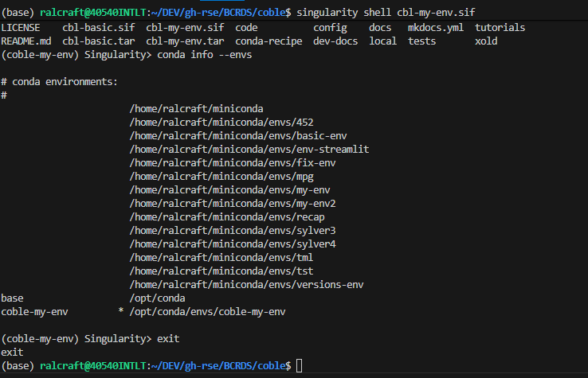Click the envs/sylver4 path line
588x378 pixels.
point(233,244)
